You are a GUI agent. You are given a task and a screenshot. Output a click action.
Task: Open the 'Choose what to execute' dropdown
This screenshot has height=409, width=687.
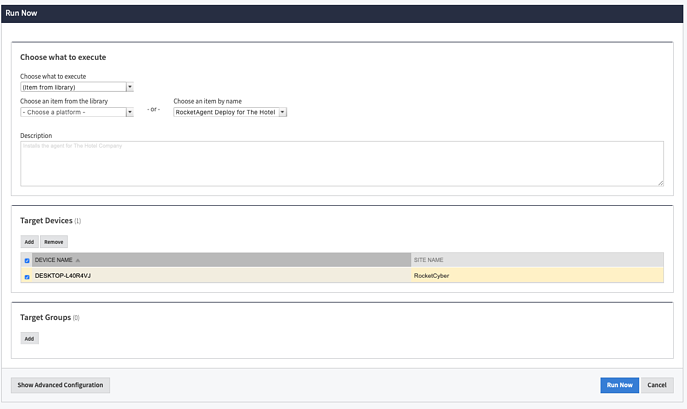click(x=77, y=87)
